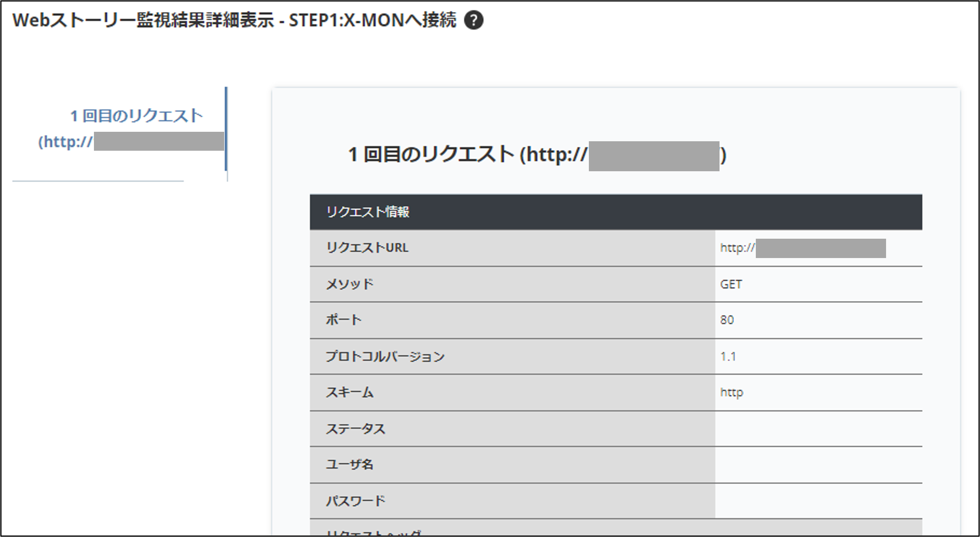Screen dimensions: 980x537
Task: Click the ステータス row label
Action: 356,429
